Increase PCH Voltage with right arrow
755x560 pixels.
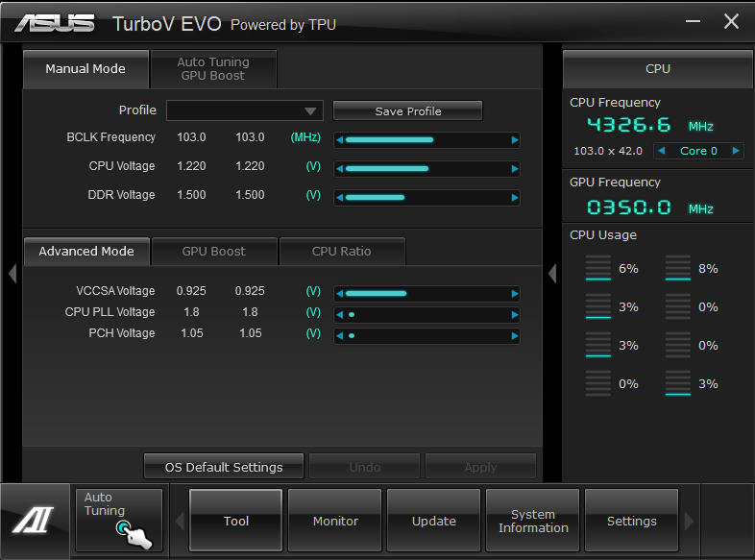[x=515, y=336]
